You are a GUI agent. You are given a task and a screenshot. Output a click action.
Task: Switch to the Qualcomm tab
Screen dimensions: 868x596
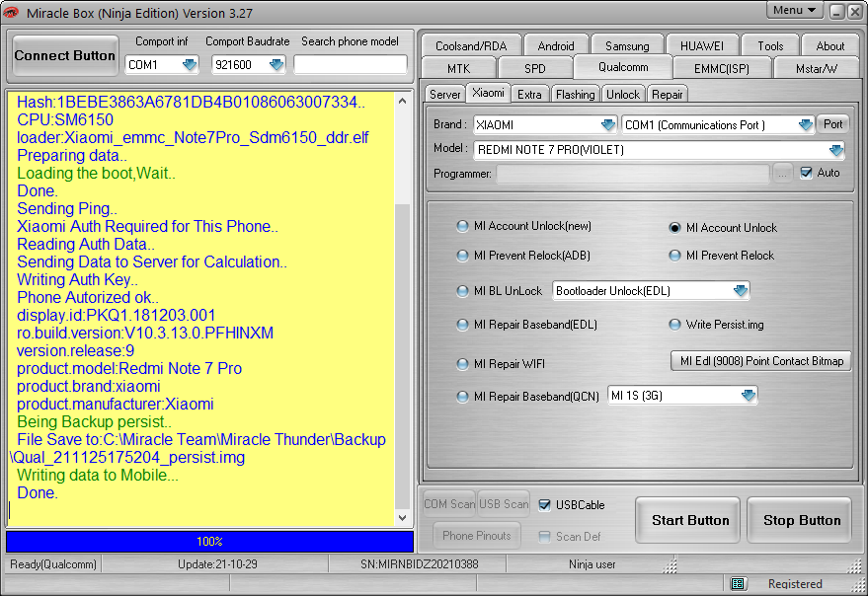click(x=623, y=67)
